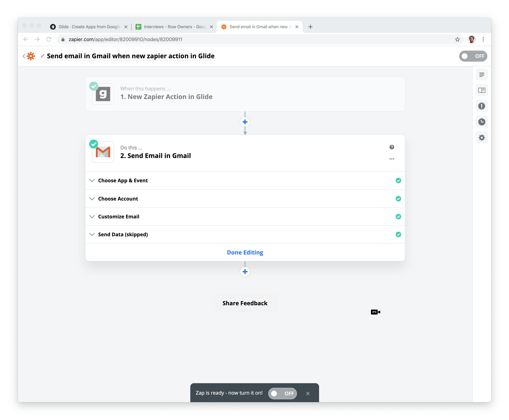Viewport: 509px width, 420px height.
Task: Expand the Customize Email section
Action: pos(119,217)
